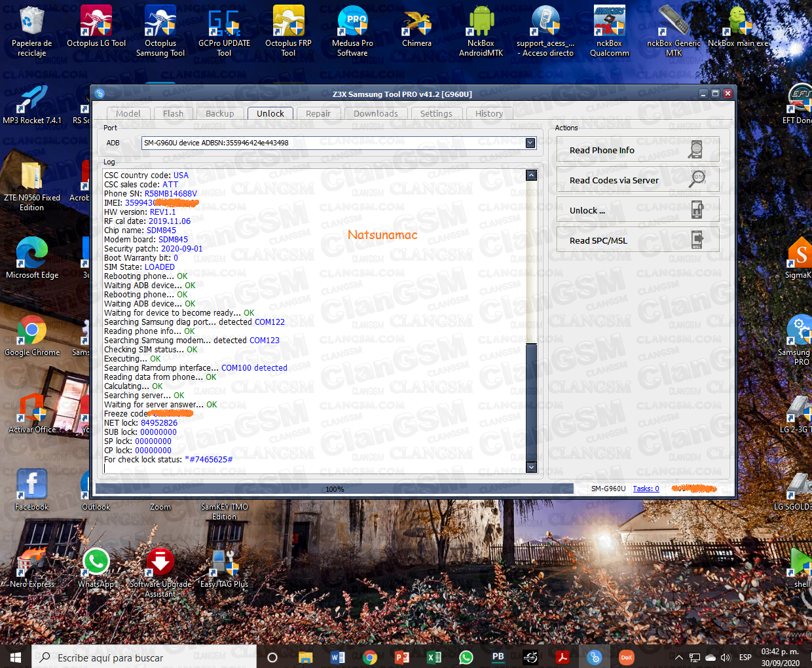This screenshot has width=812, height=668.
Task: Open the taskbar clock showing 03:42 p. m.
Action: pyautogui.click(x=780, y=657)
